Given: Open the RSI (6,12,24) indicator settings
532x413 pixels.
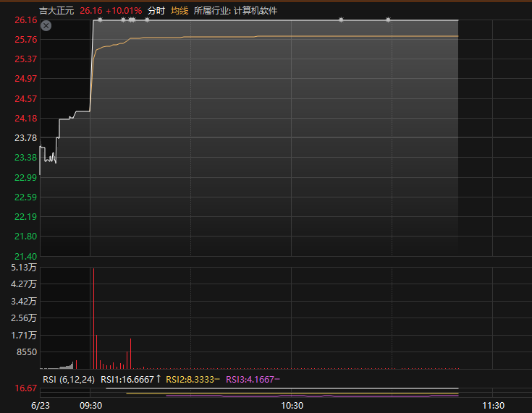Looking at the screenshot, I should click(69, 380).
